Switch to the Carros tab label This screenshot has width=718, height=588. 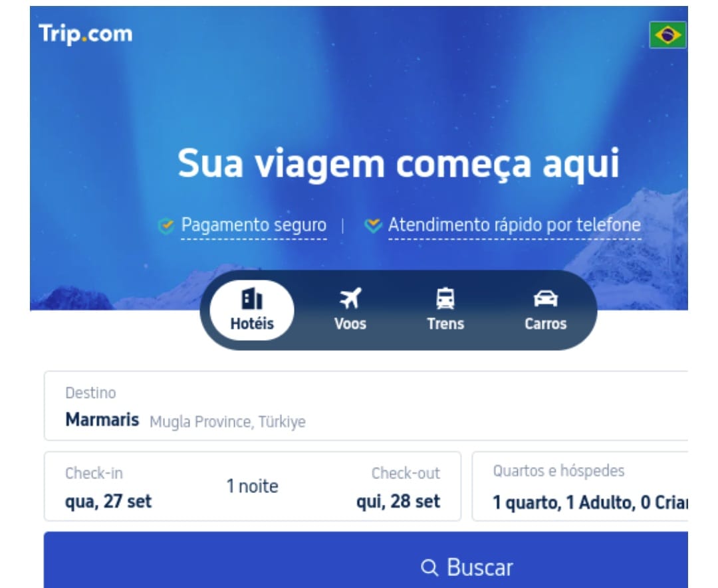click(545, 324)
